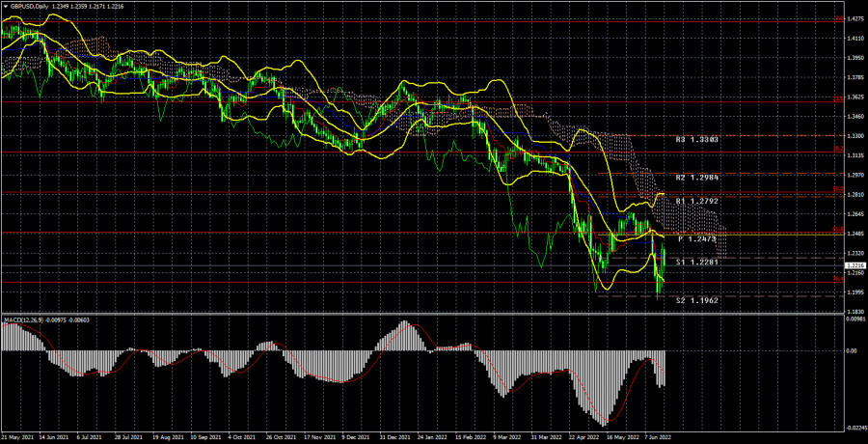The image size is (868, 444).
Task: Click the 1.2810 price axis label
Action: click(855, 195)
